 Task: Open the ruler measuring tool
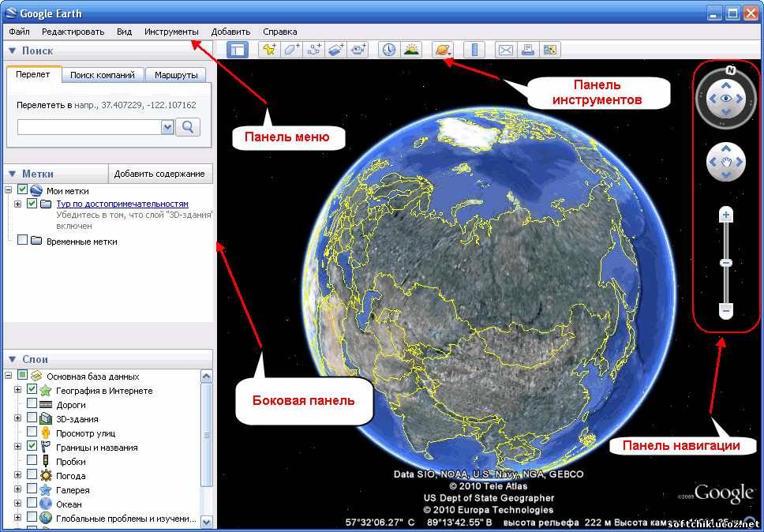(474, 50)
